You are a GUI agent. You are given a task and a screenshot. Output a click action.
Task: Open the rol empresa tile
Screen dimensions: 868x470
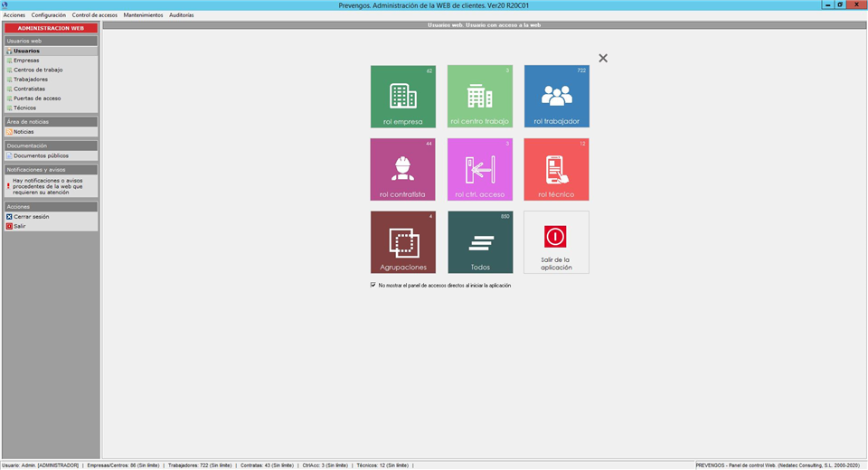(x=402, y=97)
